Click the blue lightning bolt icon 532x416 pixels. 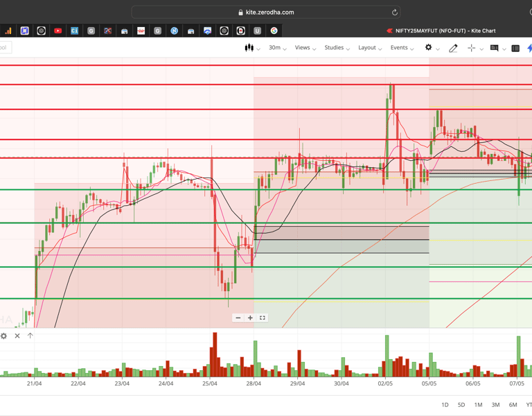[x=529, y=48]
